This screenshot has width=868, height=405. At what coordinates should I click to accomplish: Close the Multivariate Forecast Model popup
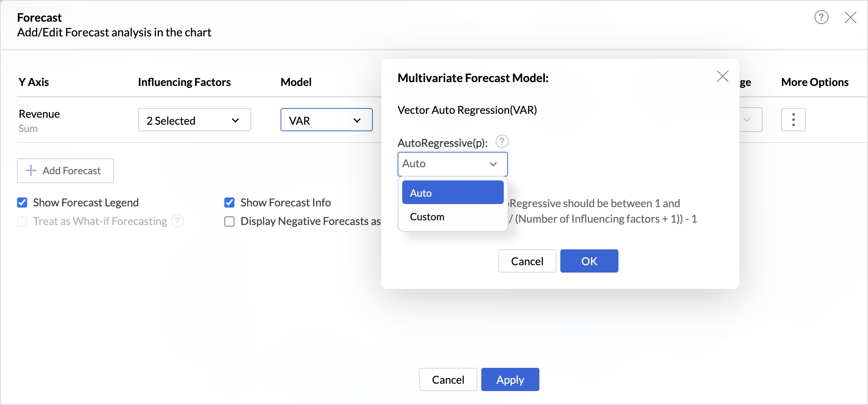(722, 76)
